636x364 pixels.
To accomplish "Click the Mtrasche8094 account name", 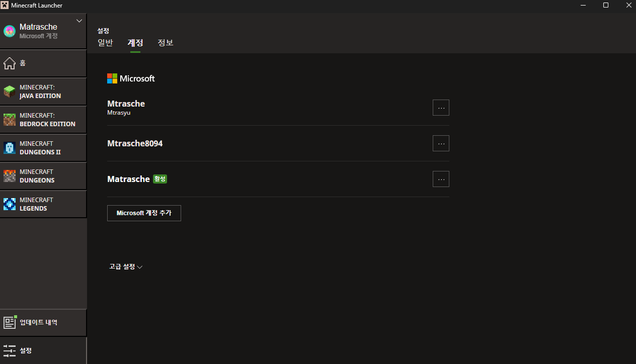I will coord(135,143).
